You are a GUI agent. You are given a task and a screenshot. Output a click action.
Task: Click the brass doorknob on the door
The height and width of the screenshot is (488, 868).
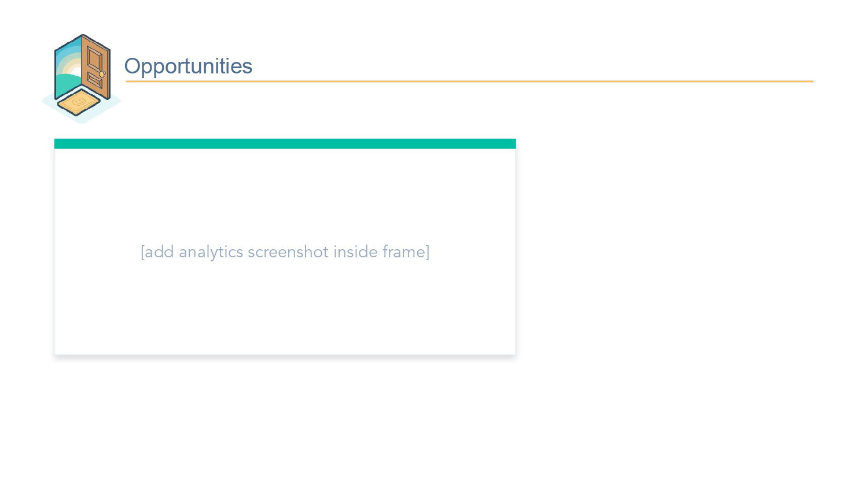point(102,74)
